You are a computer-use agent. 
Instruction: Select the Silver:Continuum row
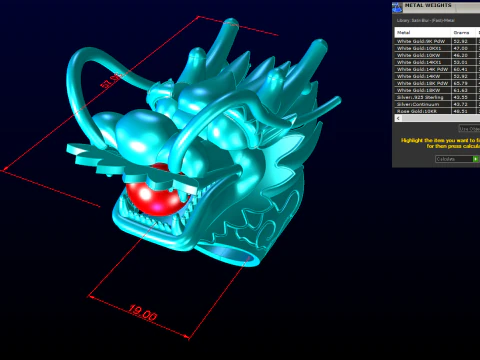pyautogui.click(x=437, y=104)
